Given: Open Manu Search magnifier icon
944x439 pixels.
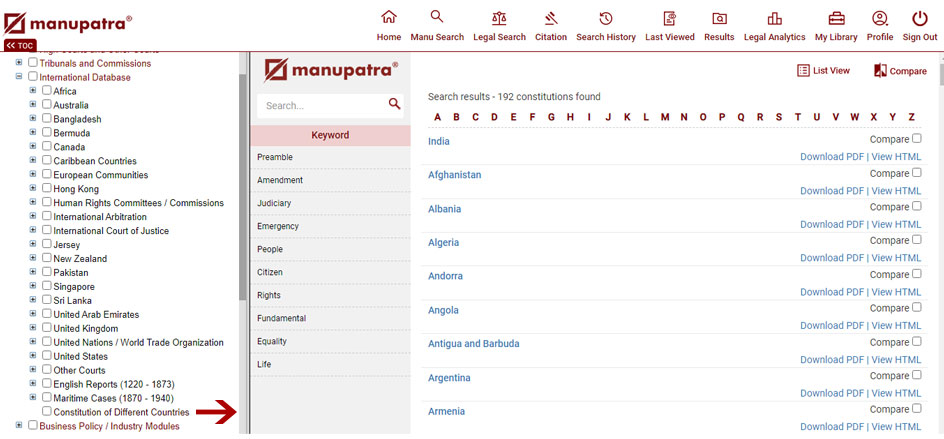Looking at the screenshot, I should tap(437, 17).
